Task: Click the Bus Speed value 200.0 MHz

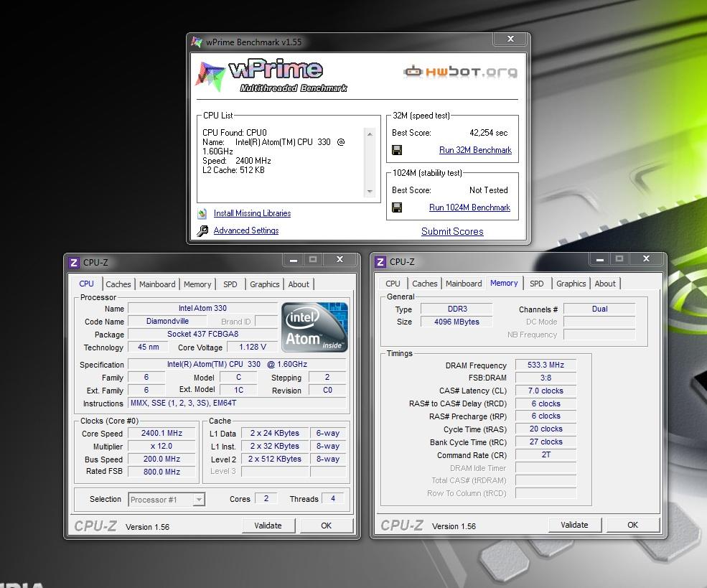Action: (162, 459)
